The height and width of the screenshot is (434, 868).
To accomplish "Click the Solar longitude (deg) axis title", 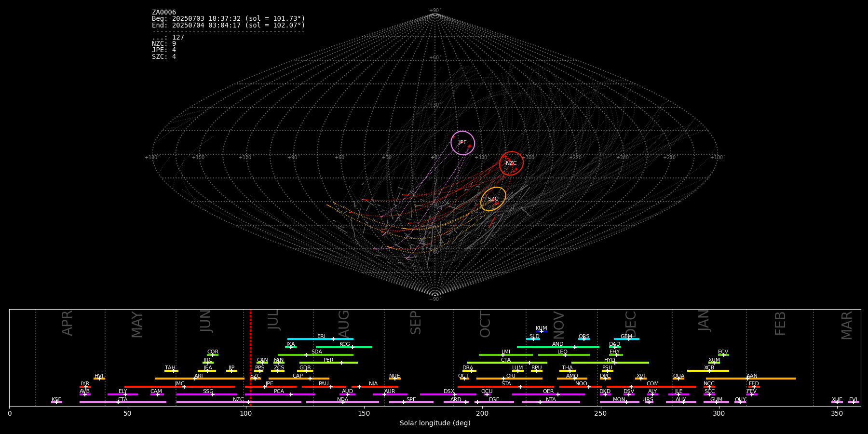I will click(435, 423).
